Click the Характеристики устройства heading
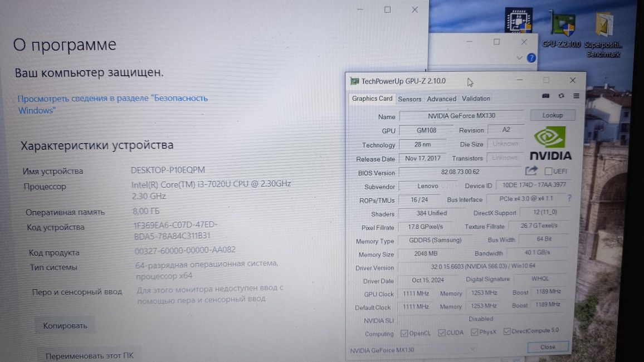Image resolution: width=644 pixels, height=362 pixels. [97, 145]
